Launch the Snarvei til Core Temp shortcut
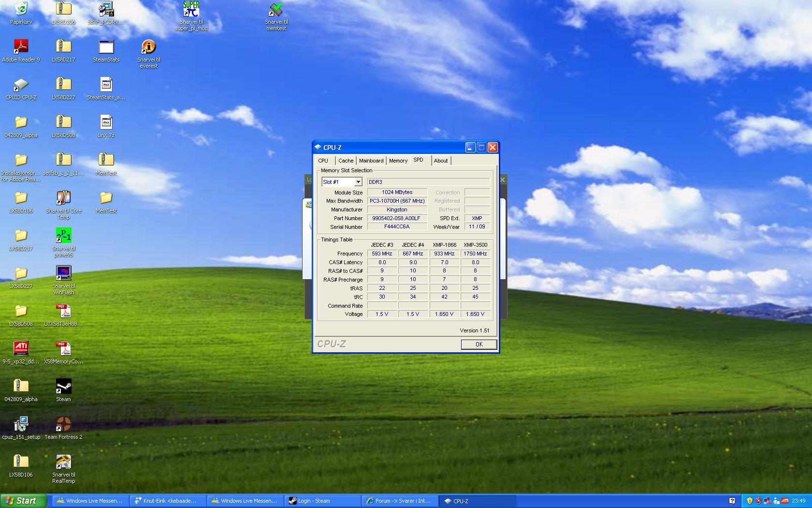The height and width of the screenshot is (508, 812). (x=63, y=205)
